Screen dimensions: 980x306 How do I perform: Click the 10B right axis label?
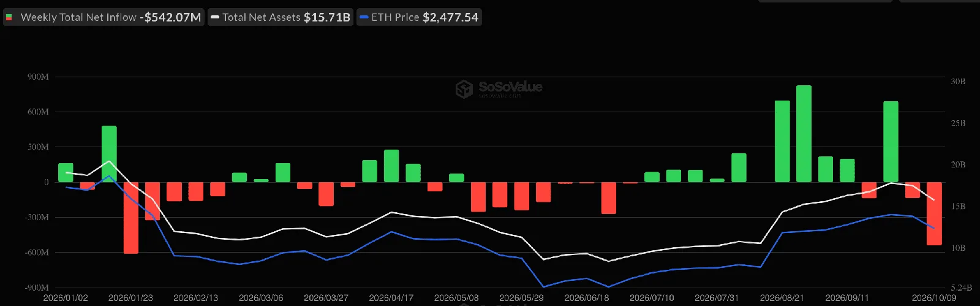958,248
